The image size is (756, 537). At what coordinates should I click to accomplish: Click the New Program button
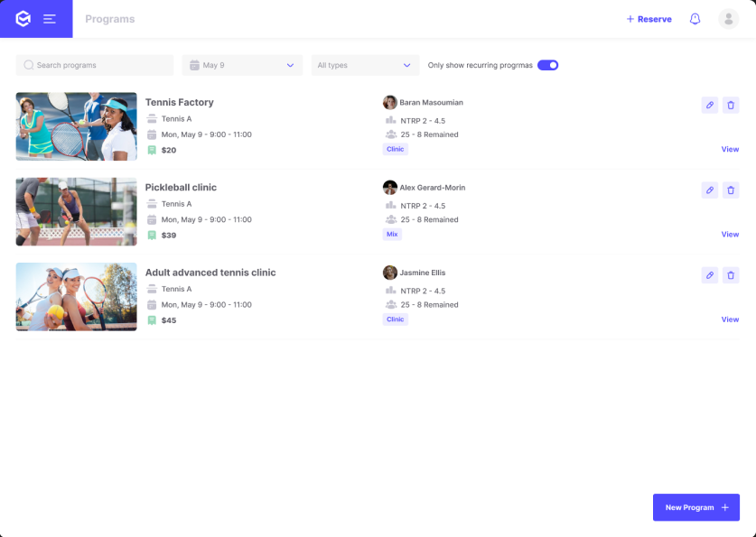695,507
